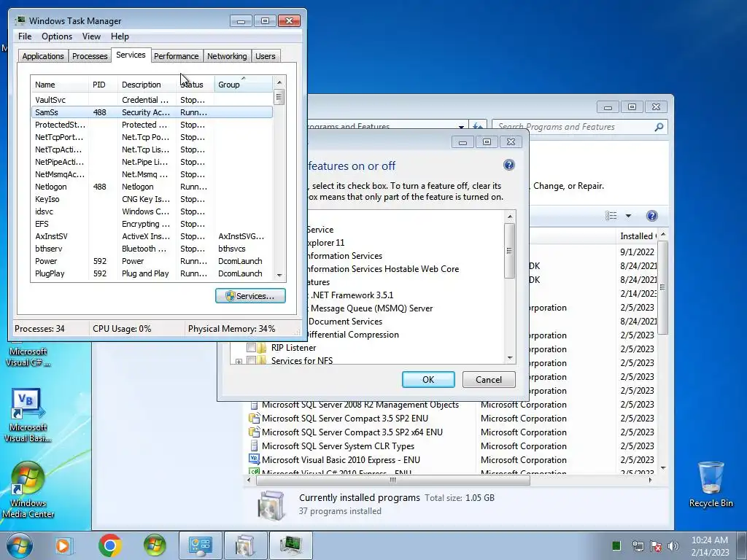Viewport: 747px width, 560px height.
Task: Select the SQL Server System CLR Types icon
Action: pyautogui.click(x=254, y=446)
